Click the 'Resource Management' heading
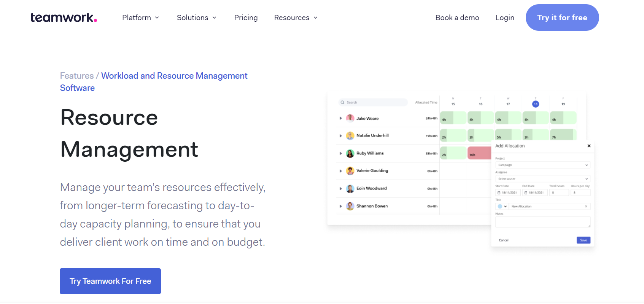This screenshot has width=644, height=304. tap(129, 133)
